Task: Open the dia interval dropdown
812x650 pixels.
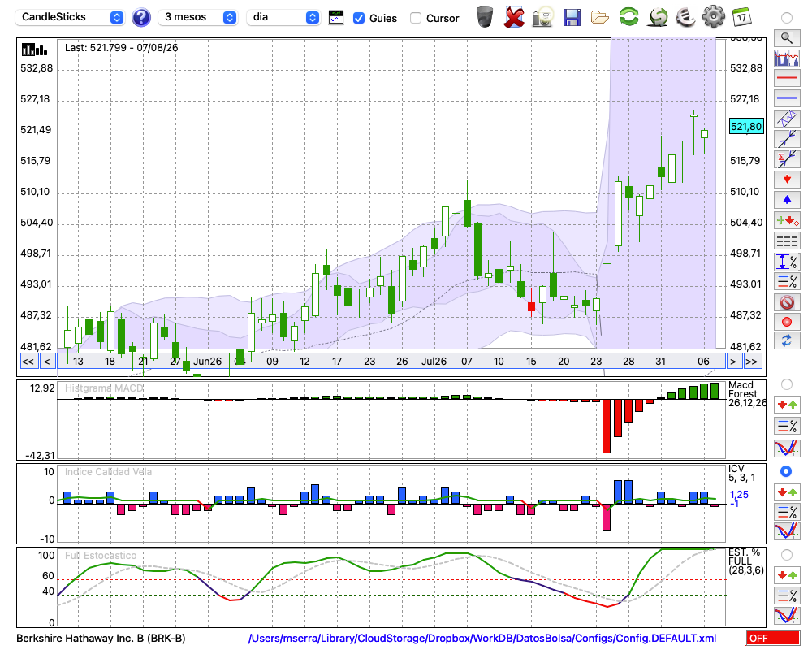Action: pyautogui.click(x=283, y=17)
